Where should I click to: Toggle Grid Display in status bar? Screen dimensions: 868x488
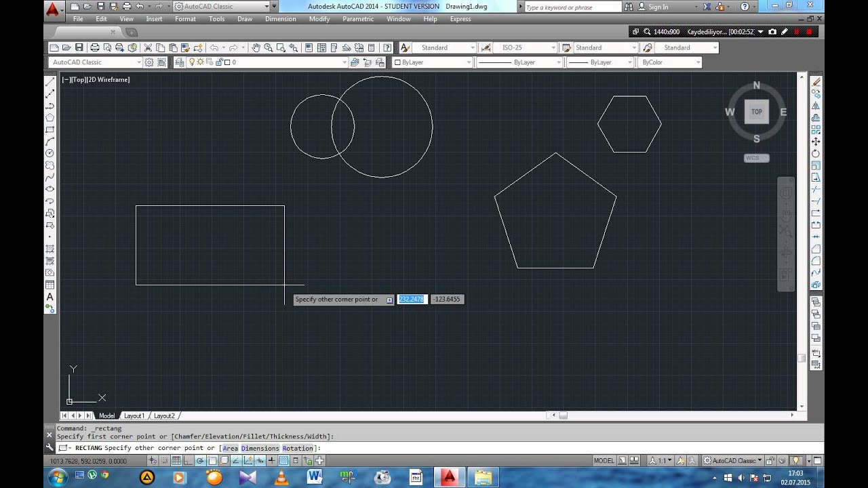176,461
